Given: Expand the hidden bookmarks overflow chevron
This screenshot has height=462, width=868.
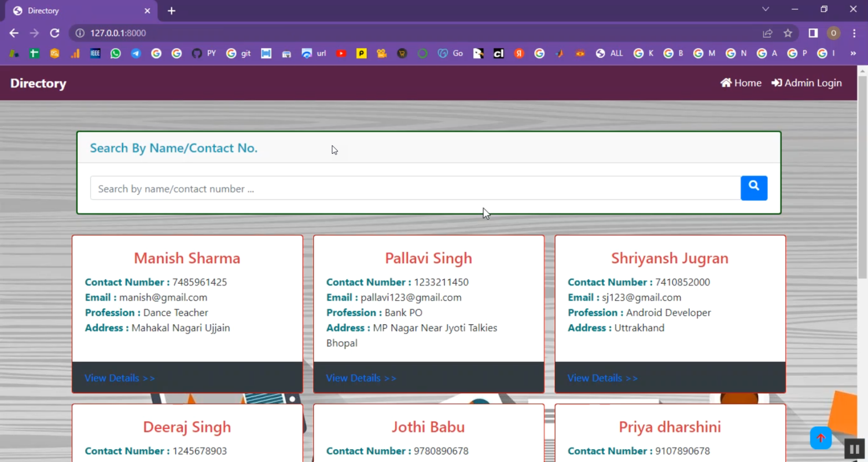Looking at the screenshot, I should click(852, 53).
